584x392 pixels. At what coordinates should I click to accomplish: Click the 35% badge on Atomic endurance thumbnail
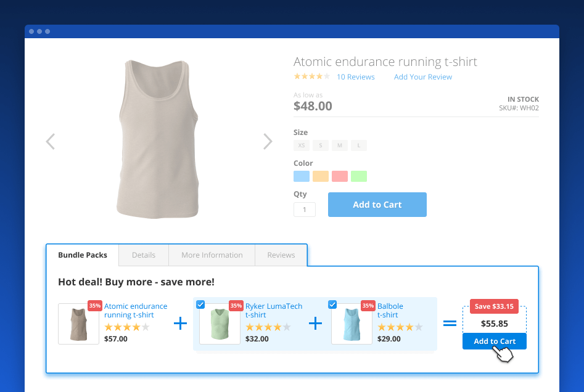(x=95, y=306)
